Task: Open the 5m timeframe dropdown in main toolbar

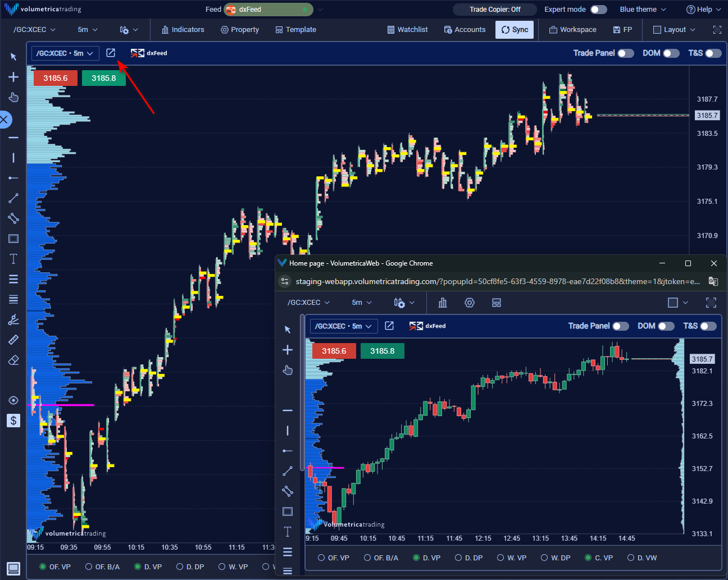Action: point(88,30)
